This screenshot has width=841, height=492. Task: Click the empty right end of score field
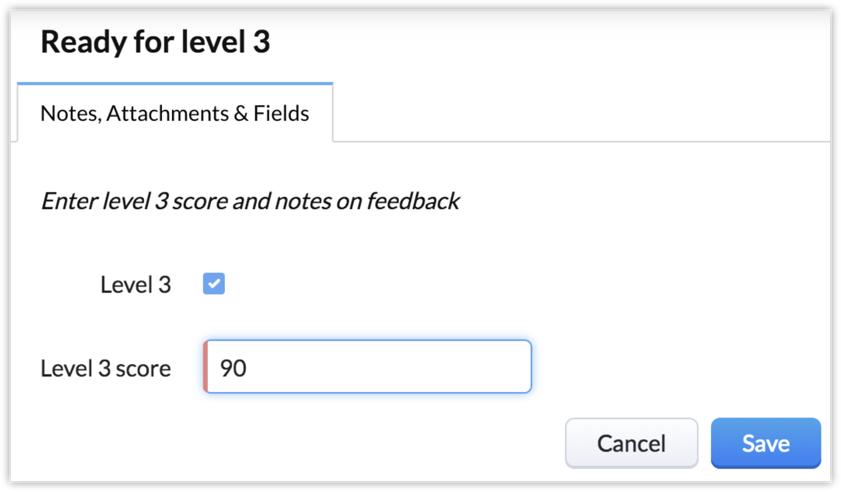tap(490, 368)
